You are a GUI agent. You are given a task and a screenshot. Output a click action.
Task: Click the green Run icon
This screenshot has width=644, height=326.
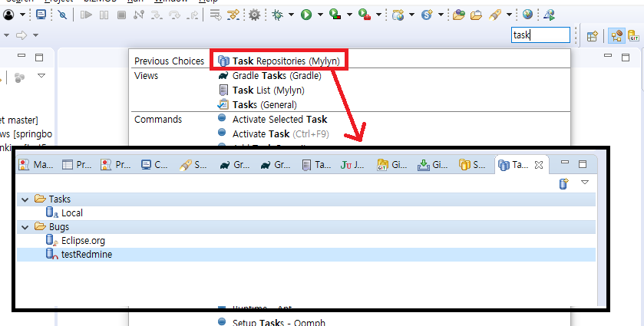pos(306,15)
